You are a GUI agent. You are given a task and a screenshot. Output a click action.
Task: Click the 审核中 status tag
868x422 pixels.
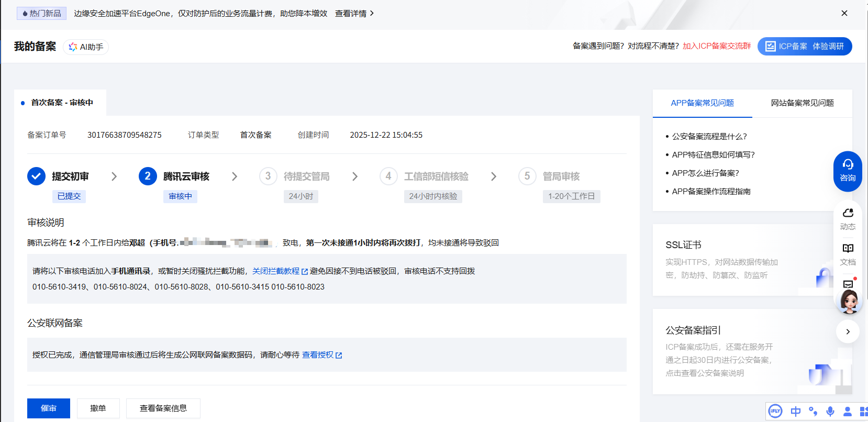(x=181, y=196)
